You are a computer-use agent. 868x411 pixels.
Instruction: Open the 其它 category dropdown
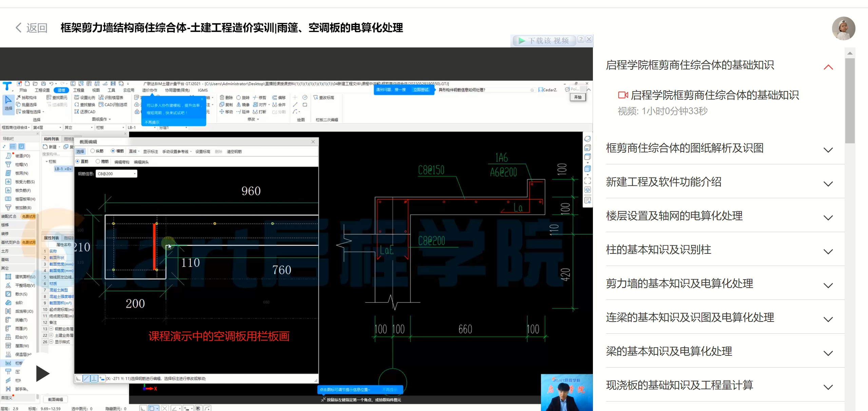(x=79, y=128)
